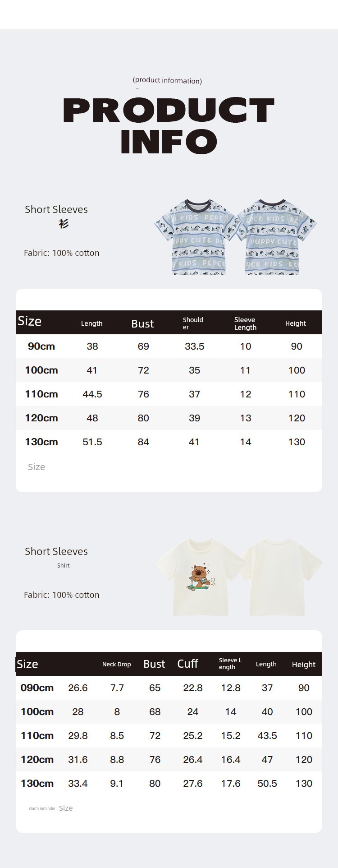Viewport: 338px width, 868px height.
Task: Click the Neck Drop column header
Action: coord(116,664)
